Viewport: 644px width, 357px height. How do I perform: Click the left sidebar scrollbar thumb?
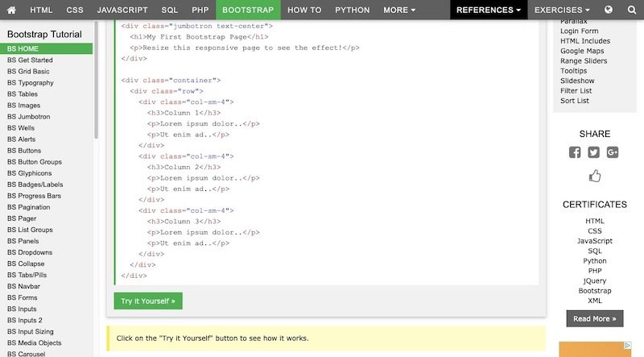(x=96, y=81)
